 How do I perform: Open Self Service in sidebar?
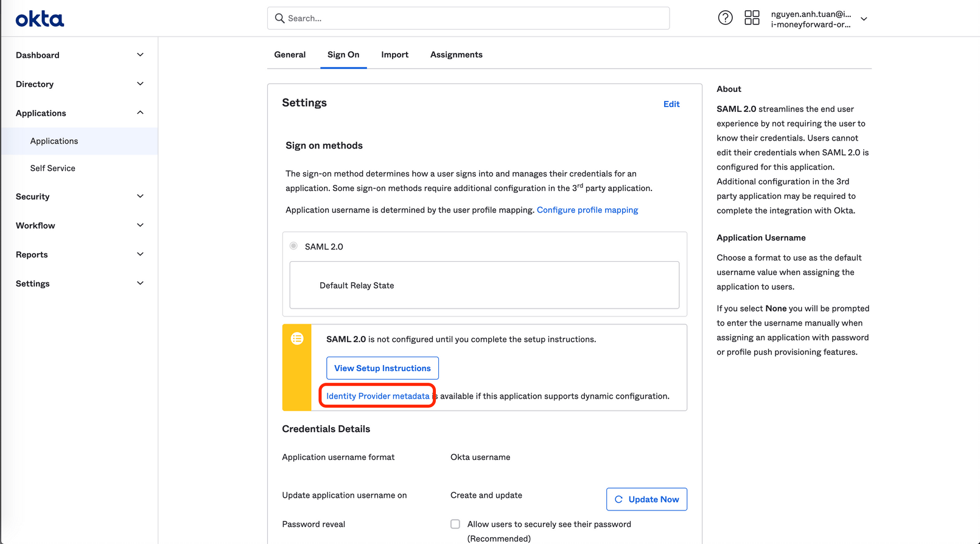(53, 168)
